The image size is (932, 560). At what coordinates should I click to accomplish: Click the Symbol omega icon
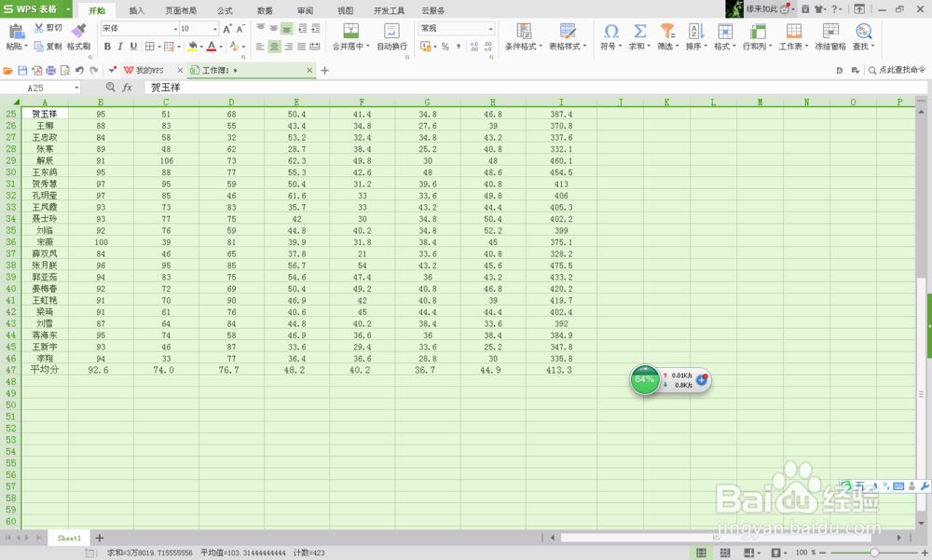pyautogui.click(x=611, y=31)
